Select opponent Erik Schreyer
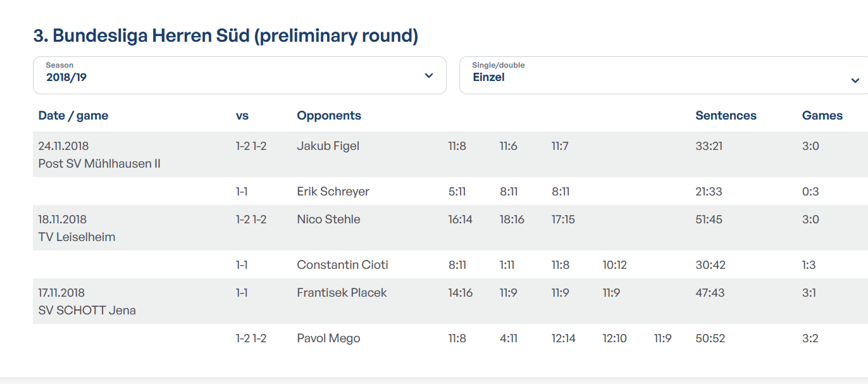Viewport: 868px width, 384px height. pyautogui.click(x=333, y=192)
